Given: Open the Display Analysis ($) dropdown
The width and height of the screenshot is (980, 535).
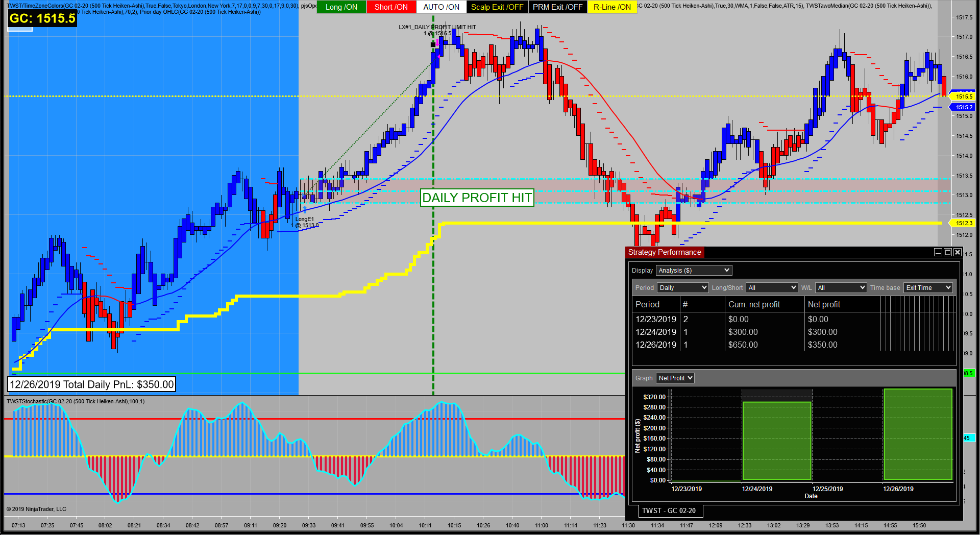Looking at the screenshot, I should 694,271.
